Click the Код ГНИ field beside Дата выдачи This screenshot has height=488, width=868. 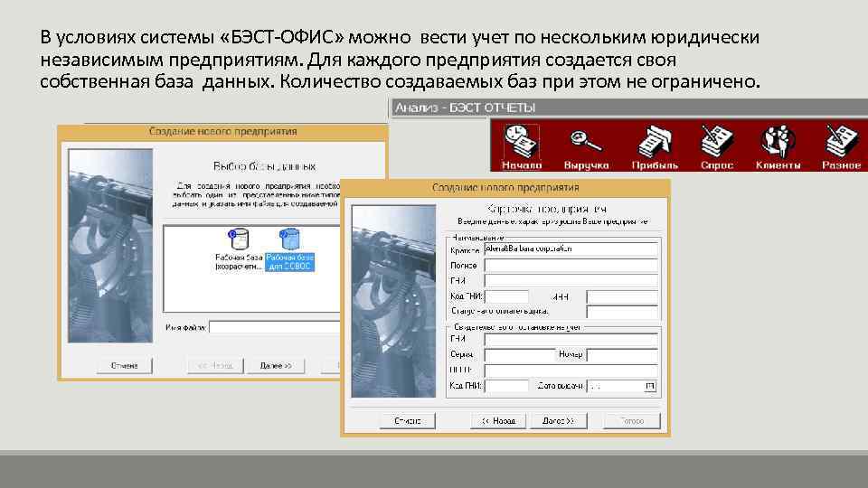(506, 386)
